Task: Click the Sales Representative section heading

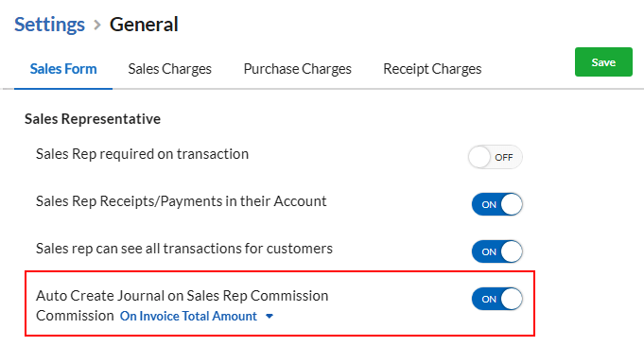Action: click(x=93, y=119)
